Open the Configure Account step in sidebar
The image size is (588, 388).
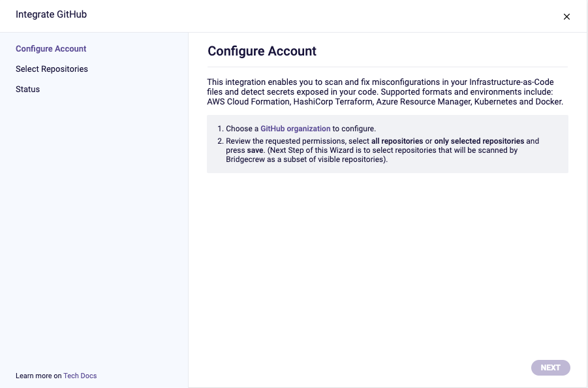51,49
